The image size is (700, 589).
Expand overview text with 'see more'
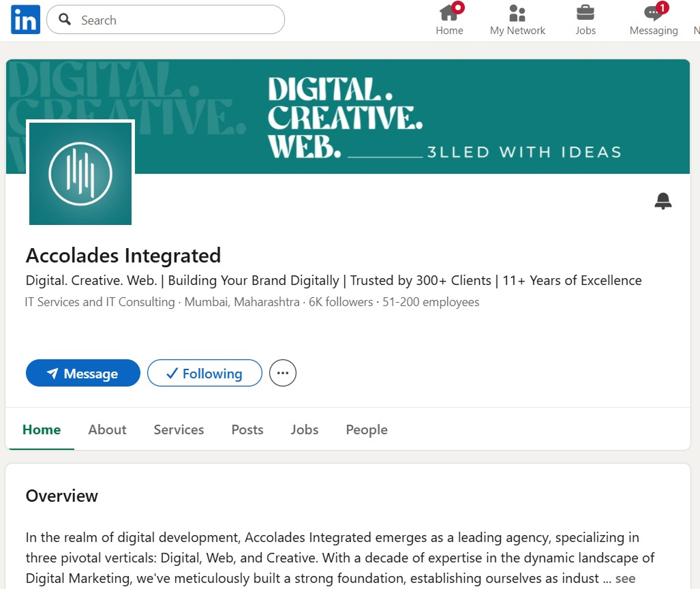[x=625, y=578]
